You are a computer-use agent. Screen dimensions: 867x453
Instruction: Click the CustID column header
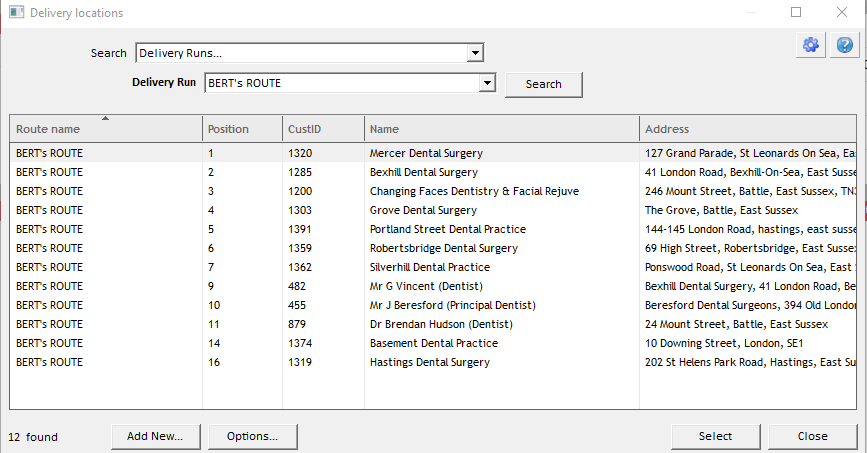point(304,129)
